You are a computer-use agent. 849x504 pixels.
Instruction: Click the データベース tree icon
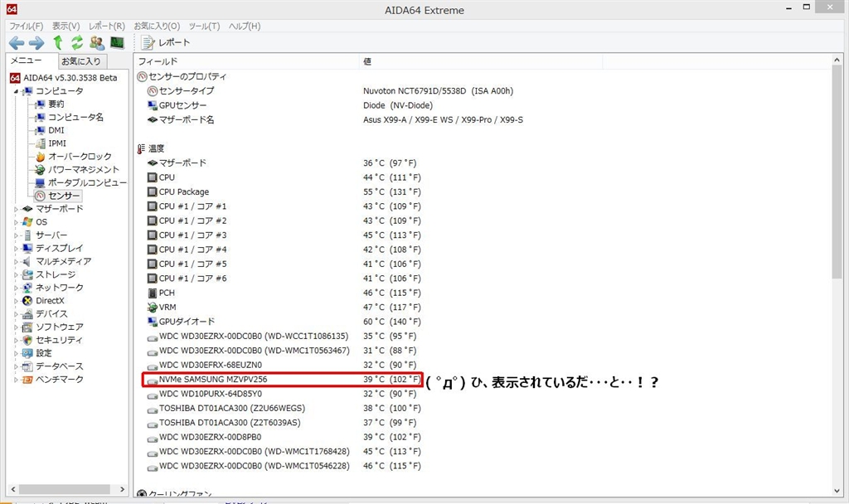click(27, 366)
